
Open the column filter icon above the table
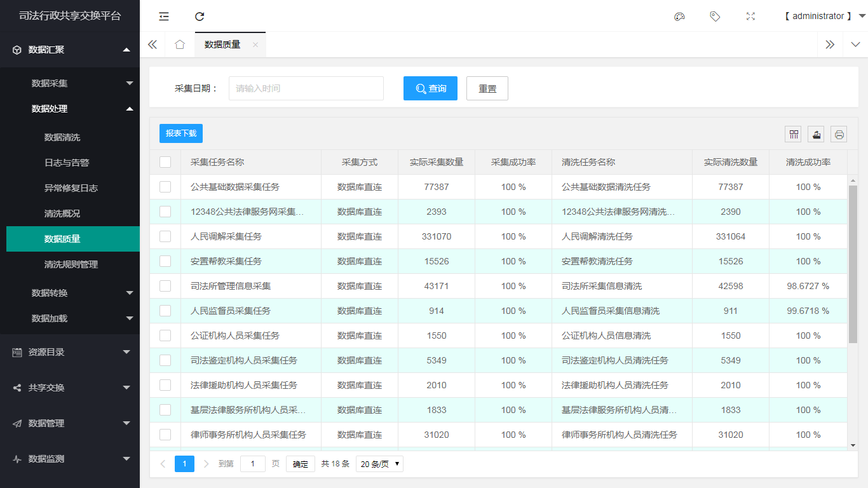pyautogui.click(x=794, y=134)
